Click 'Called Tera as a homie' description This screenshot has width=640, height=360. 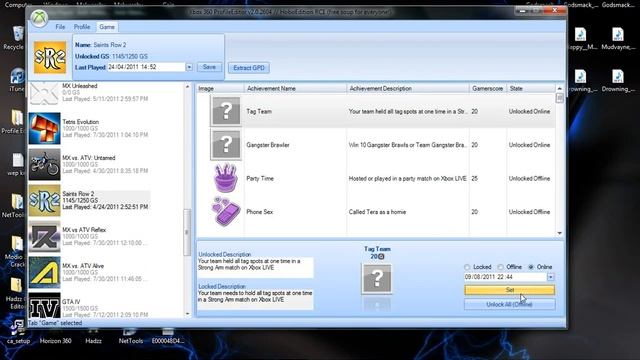377,212
